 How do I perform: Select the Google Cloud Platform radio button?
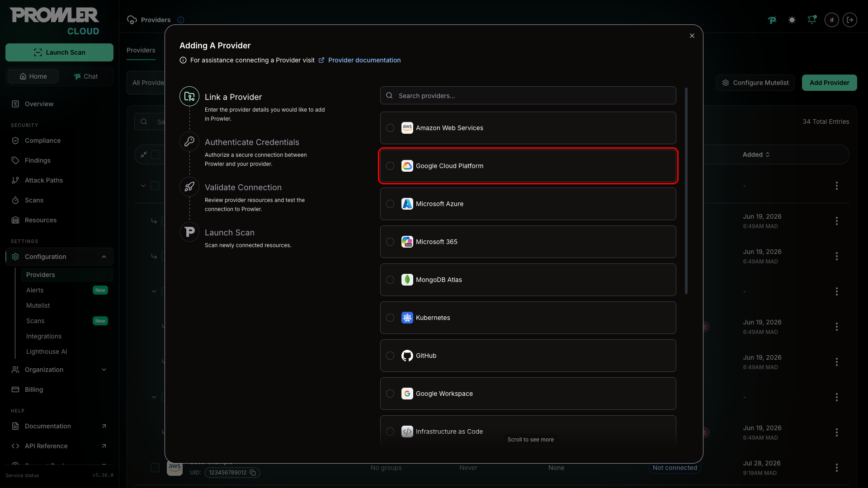point(390,166)
